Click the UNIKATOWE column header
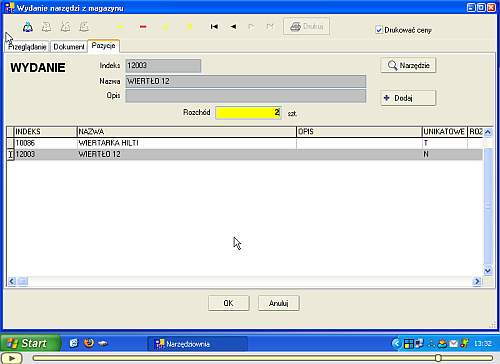 444,132
